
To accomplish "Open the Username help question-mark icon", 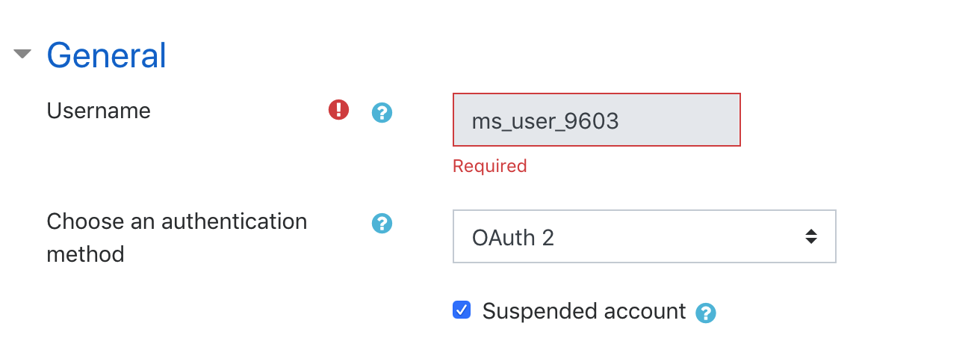I will click(x=382, y=113).
